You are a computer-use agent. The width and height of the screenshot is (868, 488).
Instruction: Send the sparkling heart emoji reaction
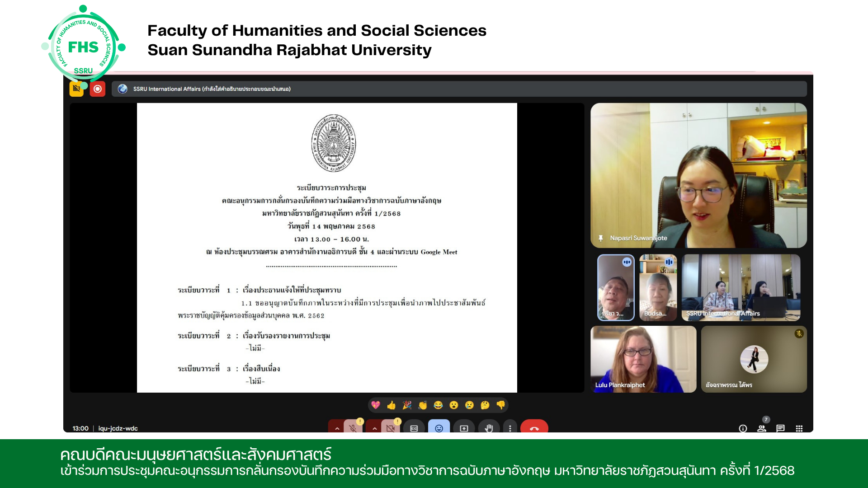coord(376,405)
